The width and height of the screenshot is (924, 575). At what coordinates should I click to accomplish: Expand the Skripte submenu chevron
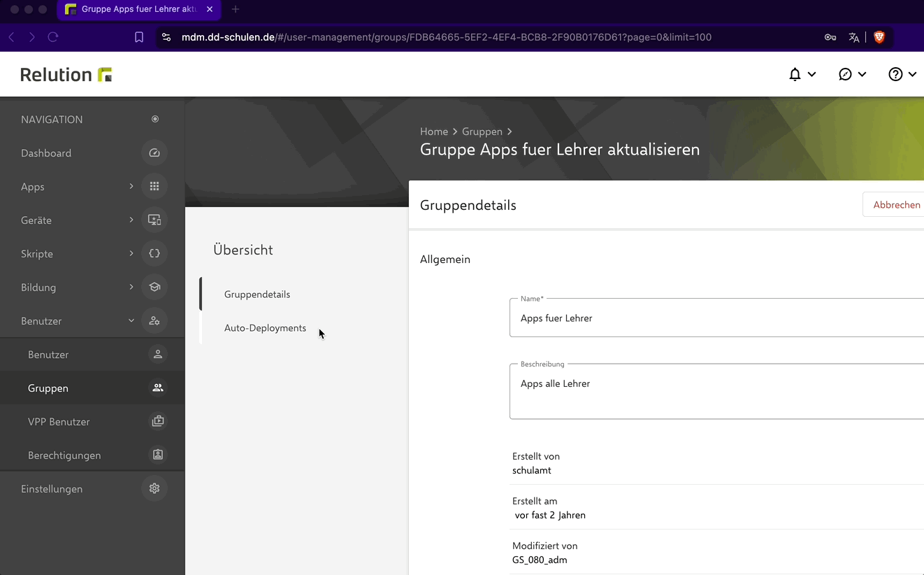(x=131, y=253)
